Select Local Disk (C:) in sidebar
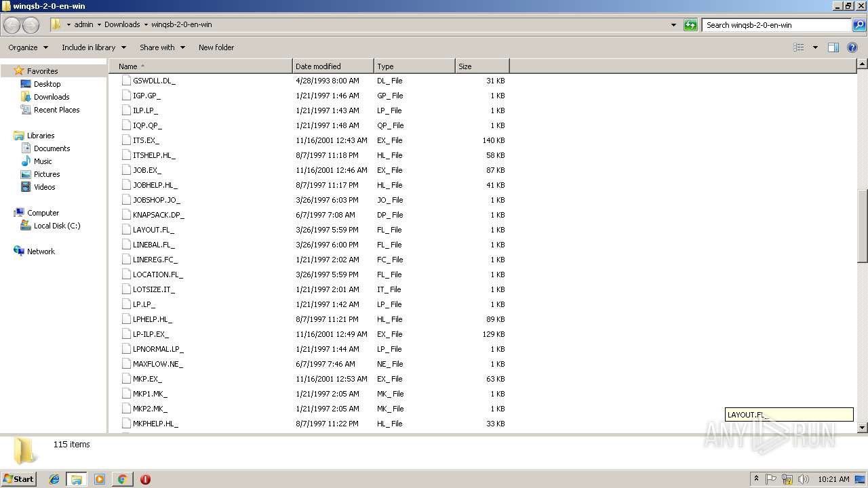 [57, 226]
